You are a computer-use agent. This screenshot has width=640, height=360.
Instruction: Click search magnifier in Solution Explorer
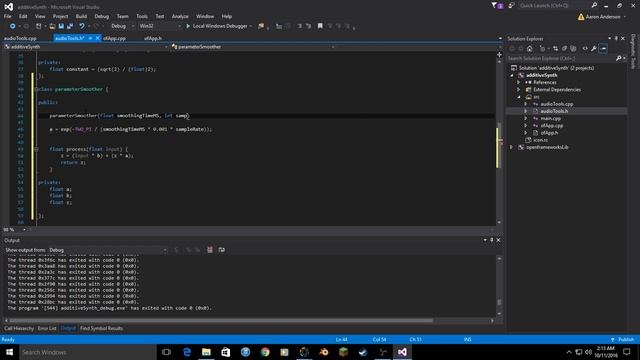[x=619, y=58]
